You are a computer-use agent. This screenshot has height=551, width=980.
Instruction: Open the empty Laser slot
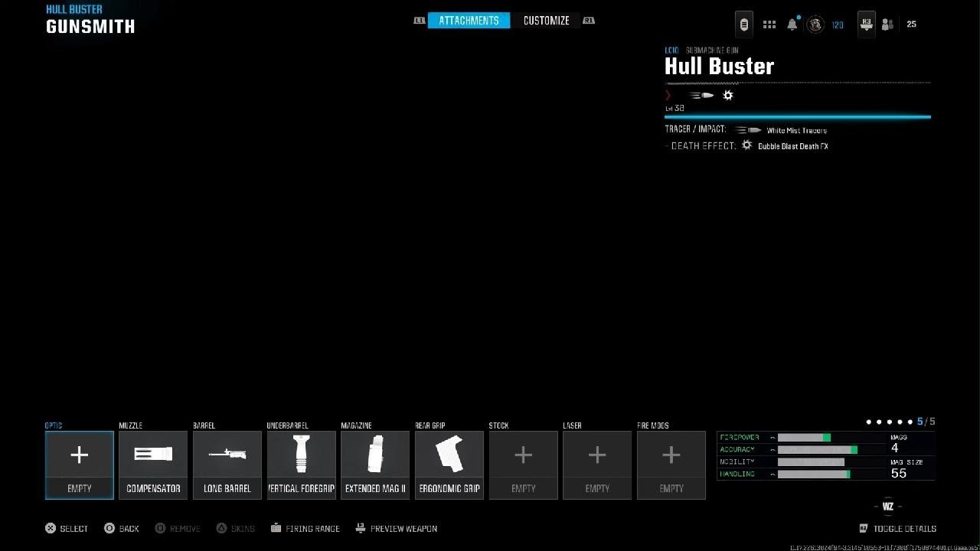[597, 465]
